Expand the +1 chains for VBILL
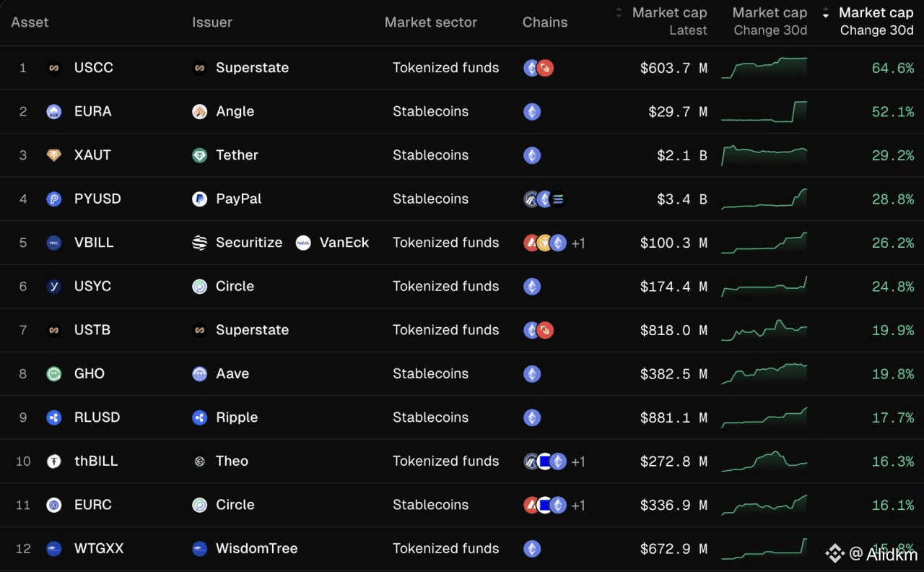Screen dimensions: 924x572 point(578,243)
